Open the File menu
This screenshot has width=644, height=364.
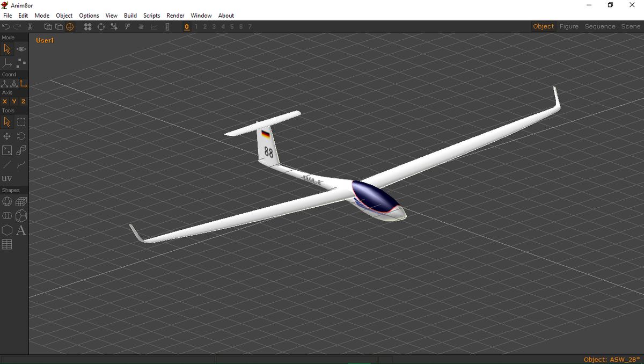(x=8, y=16)
